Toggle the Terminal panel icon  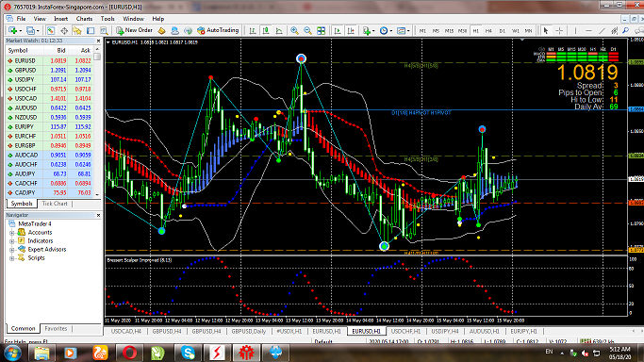pos(91,31)
